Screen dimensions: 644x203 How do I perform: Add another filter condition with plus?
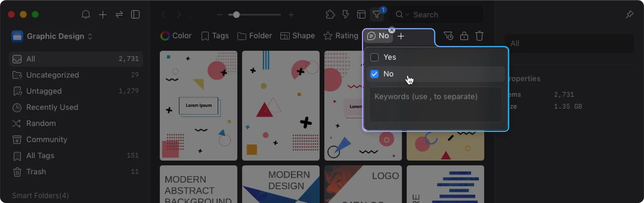(x=401, y=36)
